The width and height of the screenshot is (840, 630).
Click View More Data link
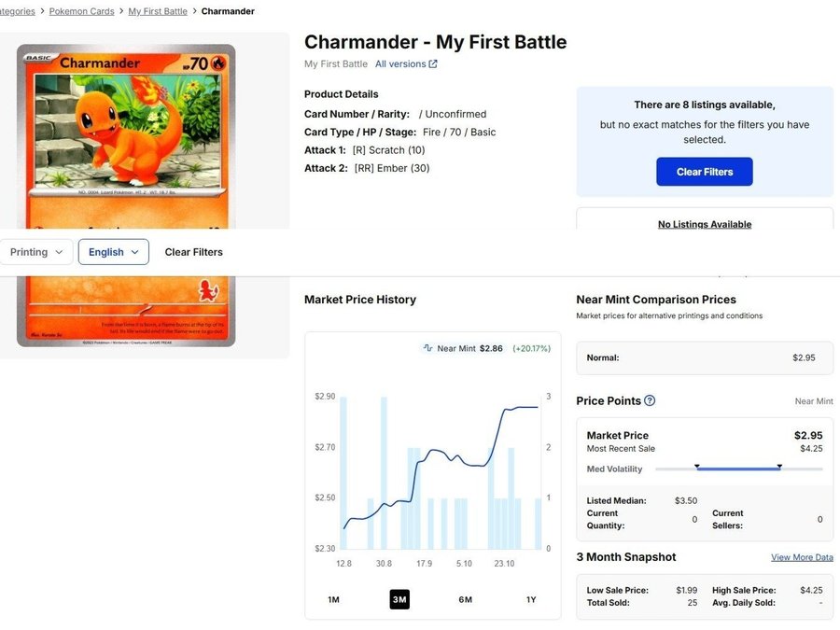coord(802,557)
